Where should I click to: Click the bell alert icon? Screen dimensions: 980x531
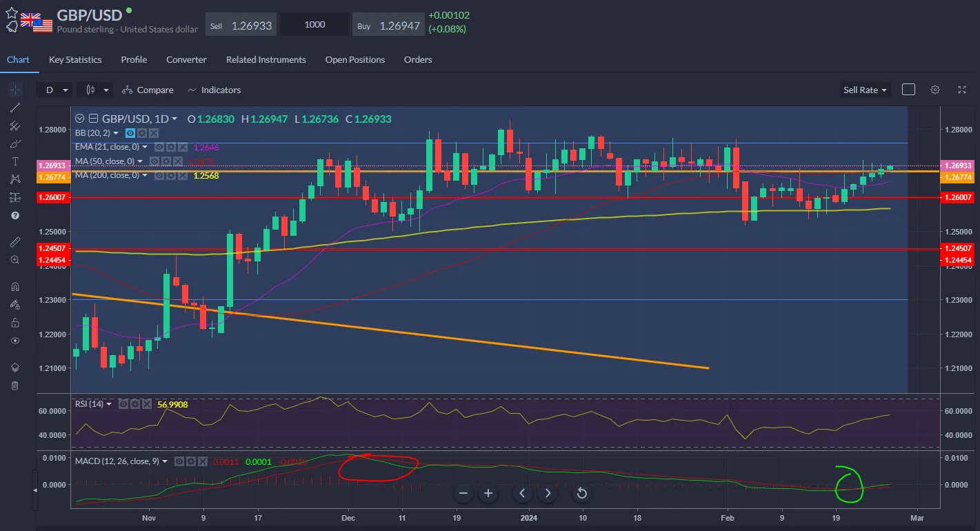[12, 27]
